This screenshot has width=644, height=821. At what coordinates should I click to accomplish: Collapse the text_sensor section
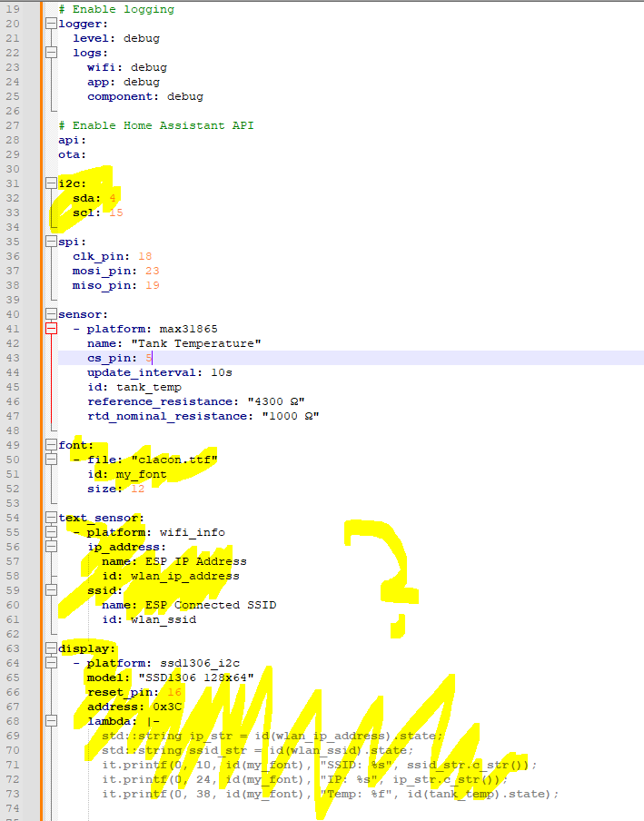51,518
